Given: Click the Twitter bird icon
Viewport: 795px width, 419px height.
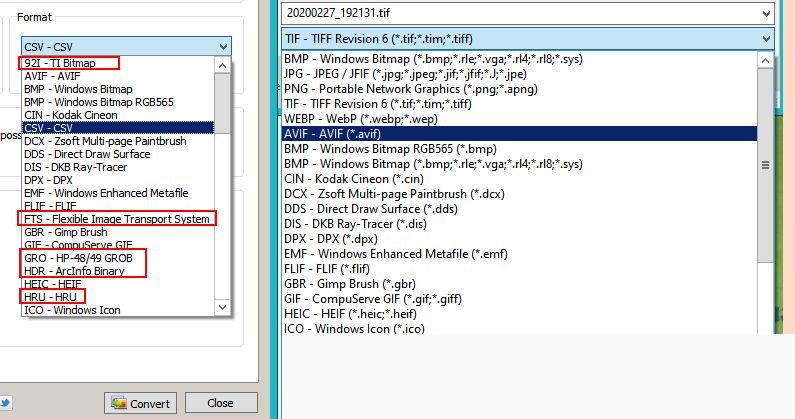Looking at the screenshot, I should (5, 404).
